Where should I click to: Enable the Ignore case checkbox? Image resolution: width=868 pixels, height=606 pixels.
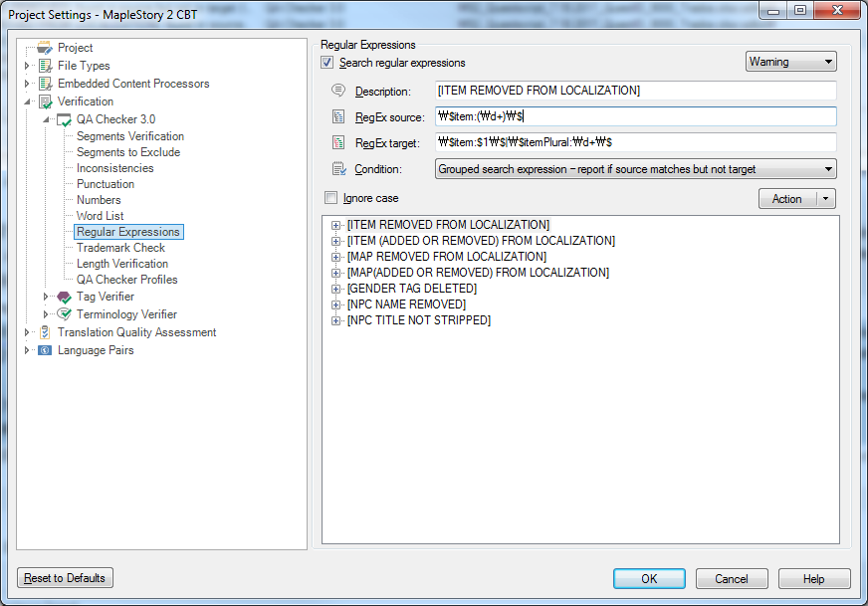(331, 198)
